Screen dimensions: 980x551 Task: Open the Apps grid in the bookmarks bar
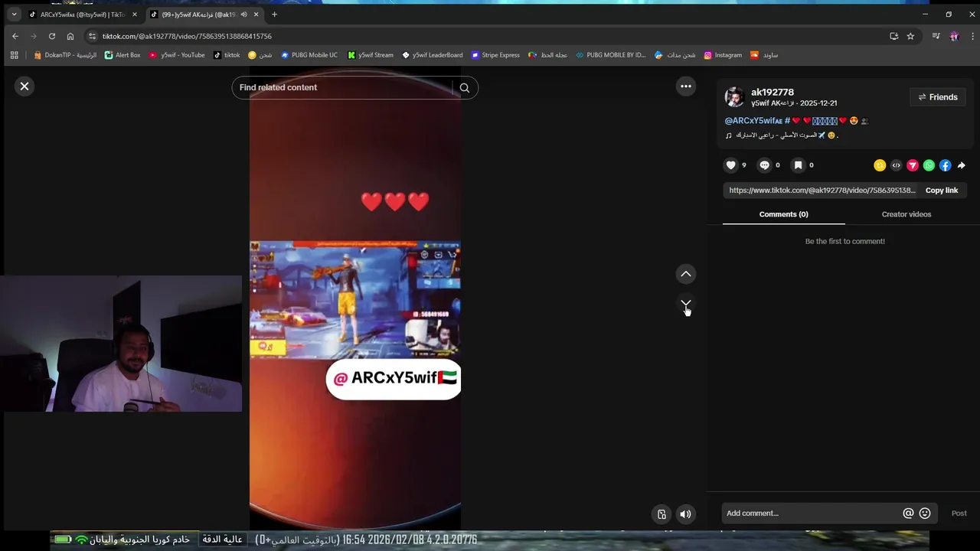pos(14,55)
